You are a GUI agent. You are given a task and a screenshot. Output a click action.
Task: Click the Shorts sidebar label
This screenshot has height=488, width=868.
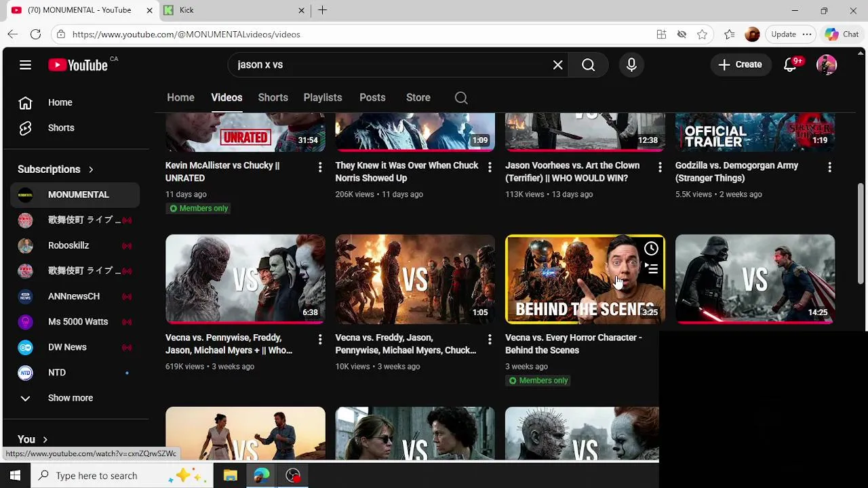pos(61,128)
